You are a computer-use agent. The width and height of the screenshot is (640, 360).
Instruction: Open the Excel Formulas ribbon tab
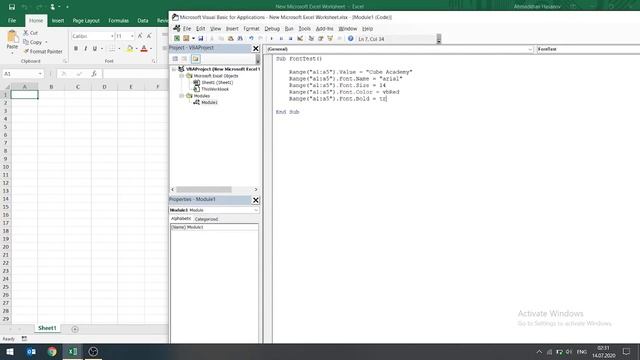coord(118,20)
